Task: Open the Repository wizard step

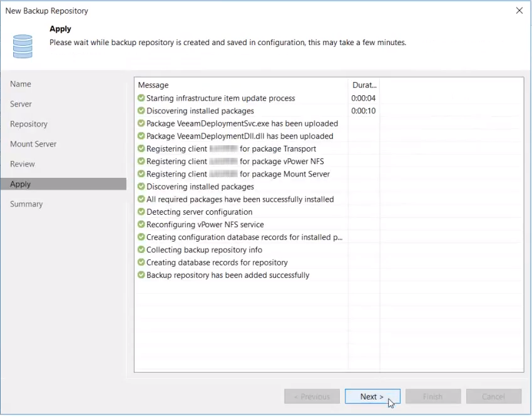Action: click(x=29, y=124)
